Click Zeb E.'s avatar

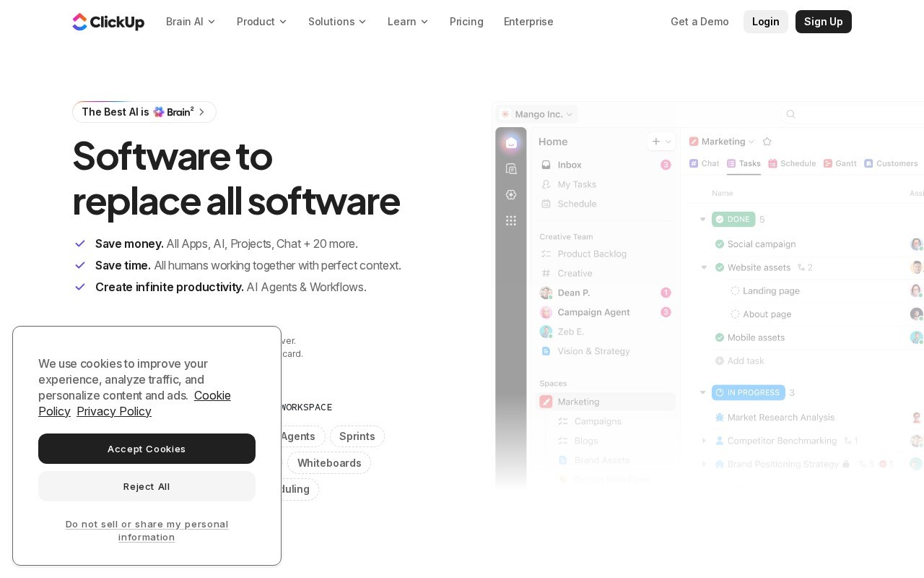(x=546, y=332)
